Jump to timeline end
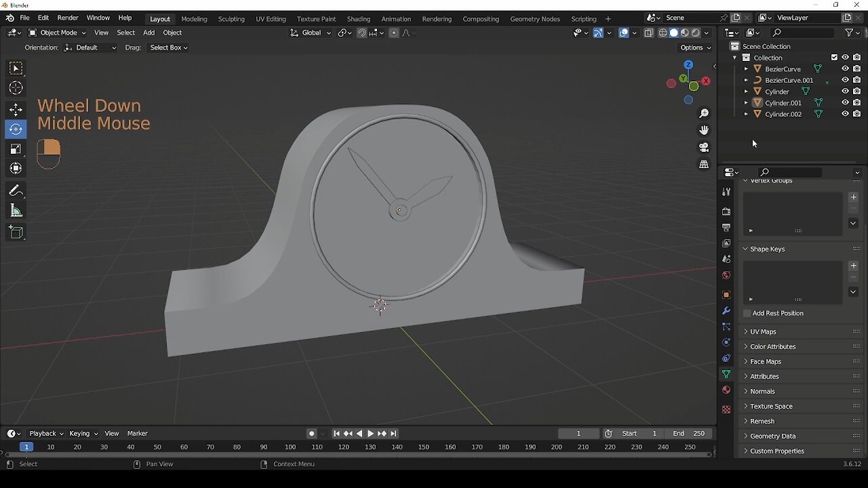Viewport: 868px width, 488px height. pyautogui.click(x=393, y=433)
